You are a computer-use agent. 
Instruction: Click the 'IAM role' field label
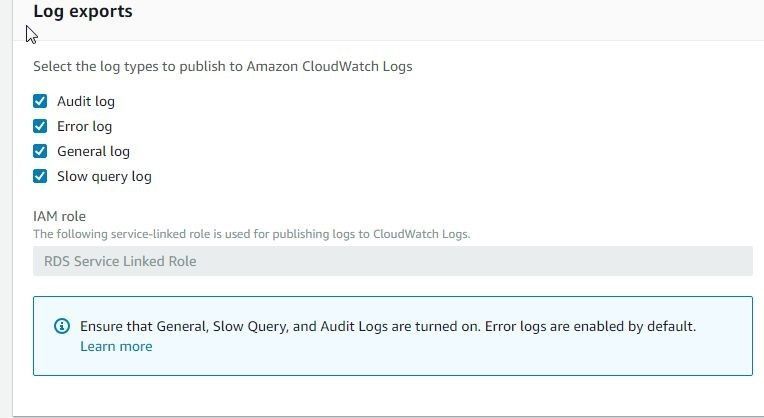(59, 216)
